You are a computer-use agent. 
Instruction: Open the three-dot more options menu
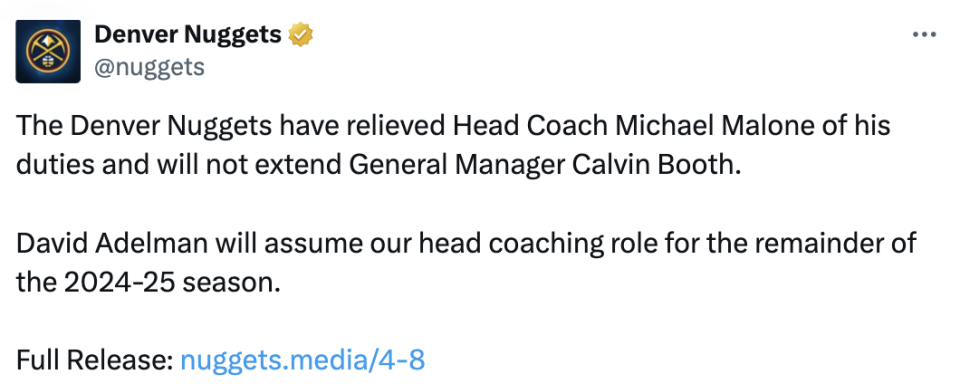pos(924,35)
